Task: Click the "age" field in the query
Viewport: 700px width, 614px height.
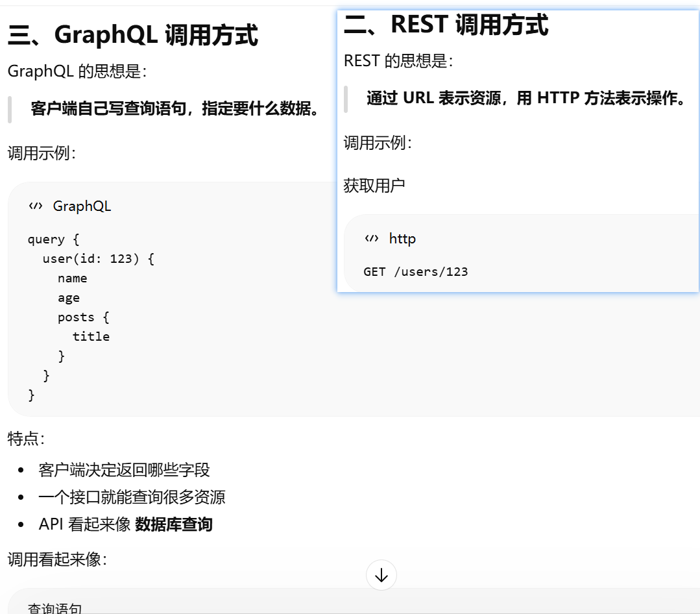Action: point(69,298)
